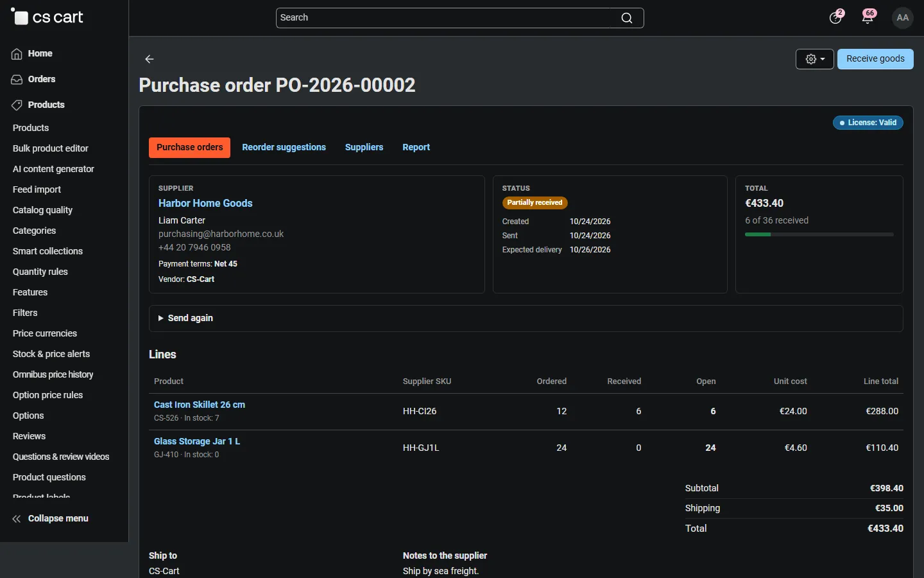
Task: Open the Harbor Home Goods supplier link
Action: [205, 204]
